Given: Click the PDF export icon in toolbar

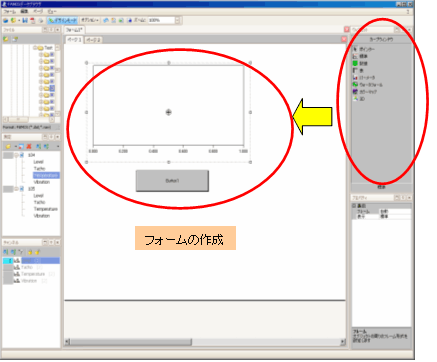Looking at the screenshot, I should [x=32, y=20].
